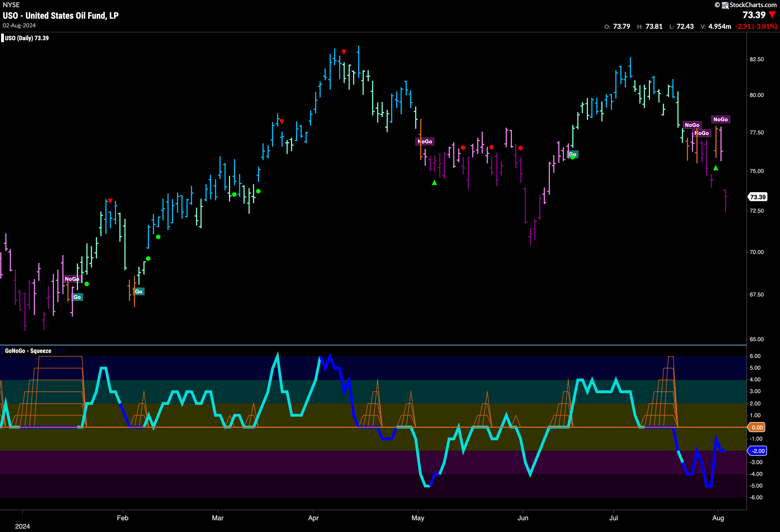Click the orange 0.00 oscillator level tag

[757, 427]
